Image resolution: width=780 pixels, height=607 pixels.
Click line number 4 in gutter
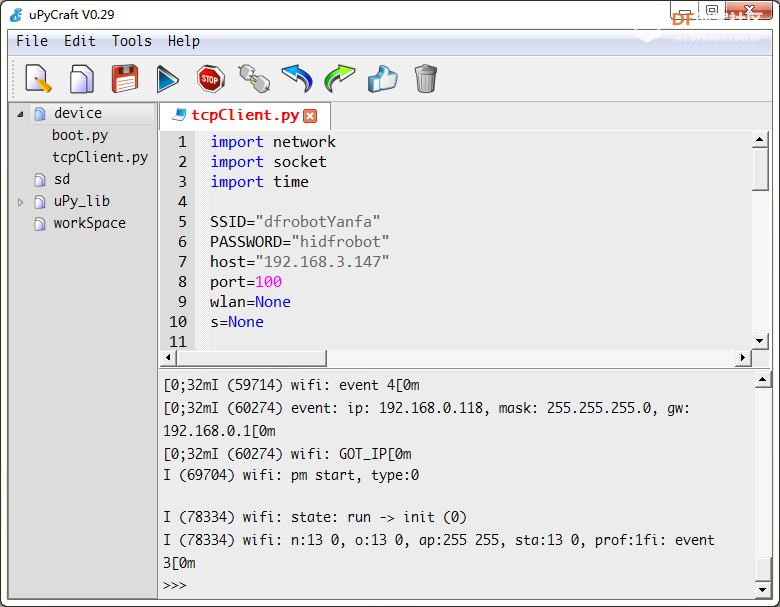tap(183, 202)
